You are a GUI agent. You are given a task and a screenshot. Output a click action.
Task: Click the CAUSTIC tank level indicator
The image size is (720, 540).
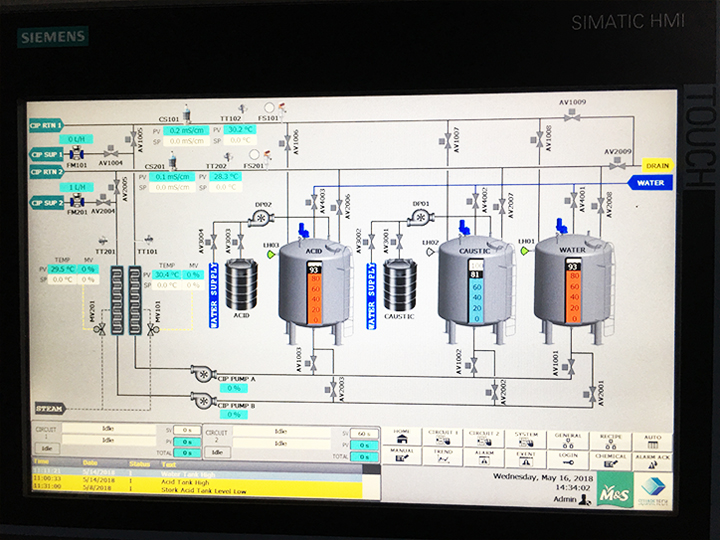pos(477,291)
